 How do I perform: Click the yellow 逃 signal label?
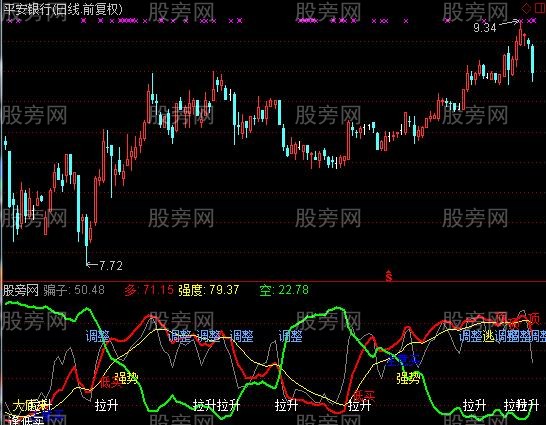488,336
